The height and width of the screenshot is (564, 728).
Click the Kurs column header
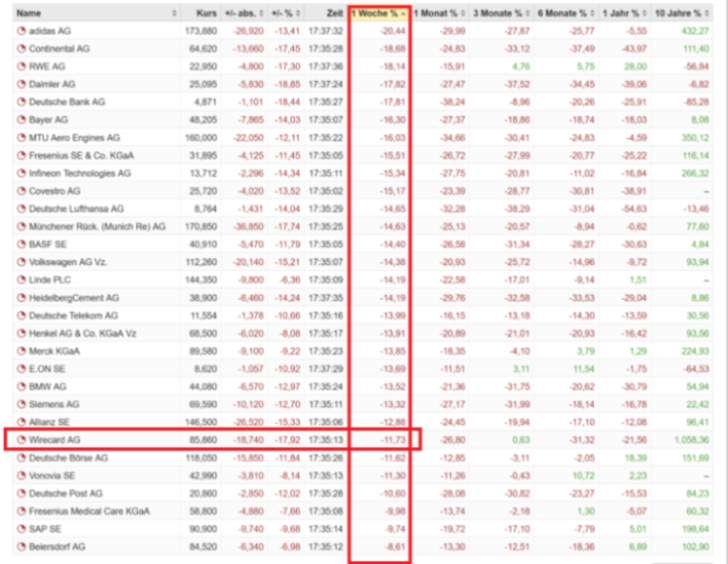(201, 13)
